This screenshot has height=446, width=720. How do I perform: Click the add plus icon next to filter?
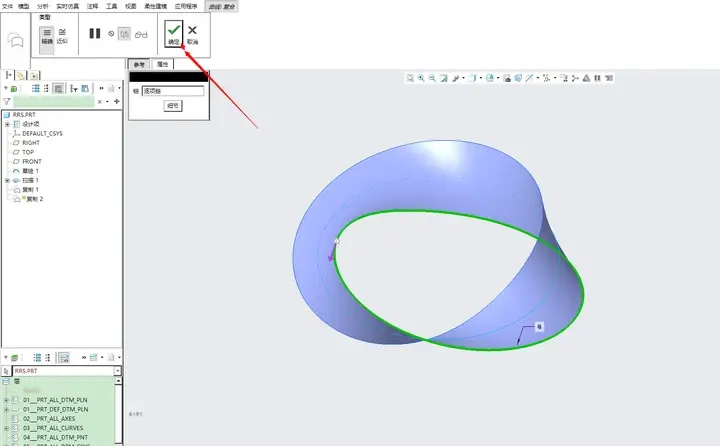(x=117, y=101)
